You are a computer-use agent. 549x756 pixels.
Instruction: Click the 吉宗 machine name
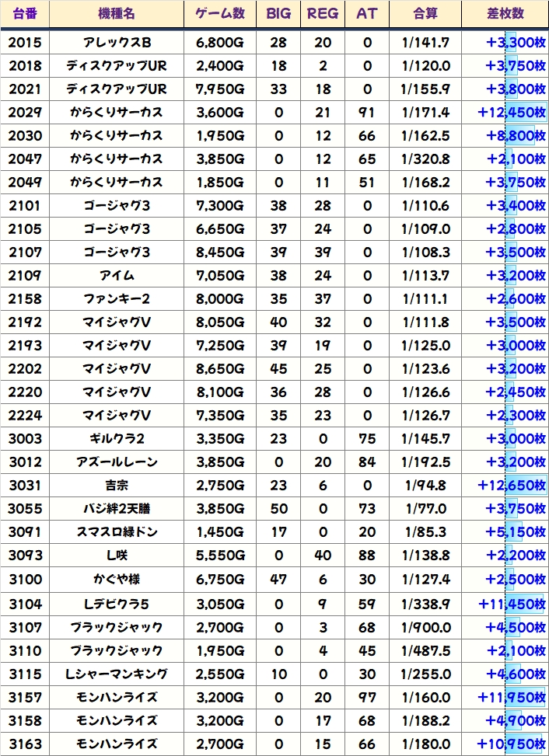[117, 485]
